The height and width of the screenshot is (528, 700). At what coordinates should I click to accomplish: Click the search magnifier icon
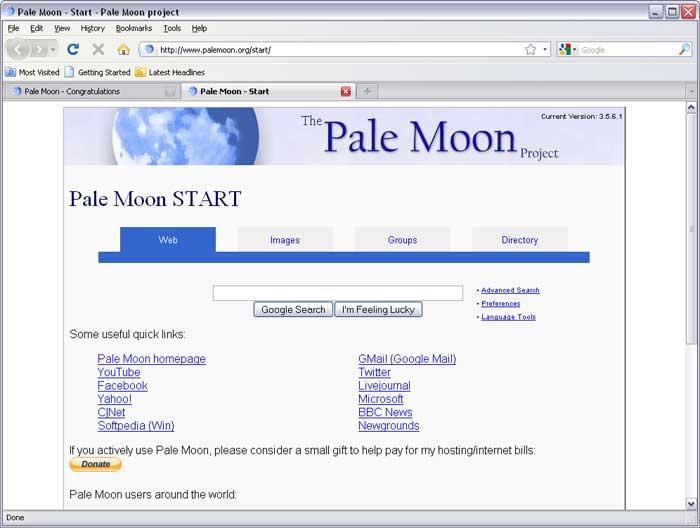tap(684, 50)
